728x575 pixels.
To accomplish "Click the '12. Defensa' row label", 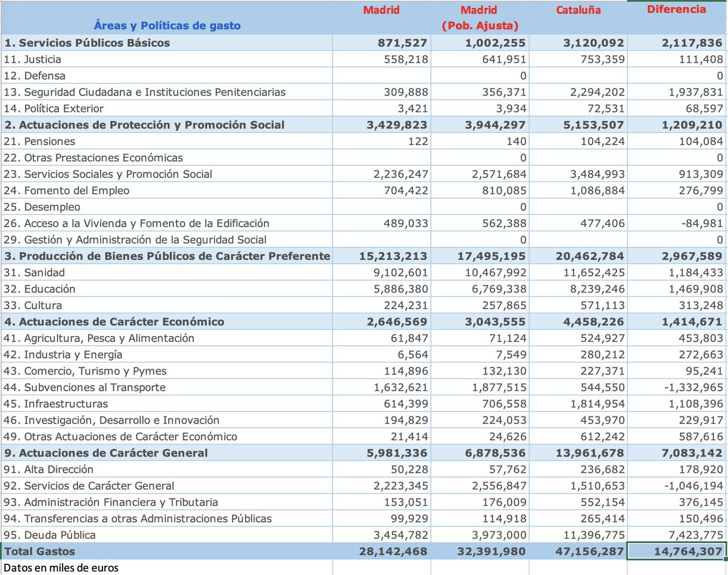I will 35,75.
